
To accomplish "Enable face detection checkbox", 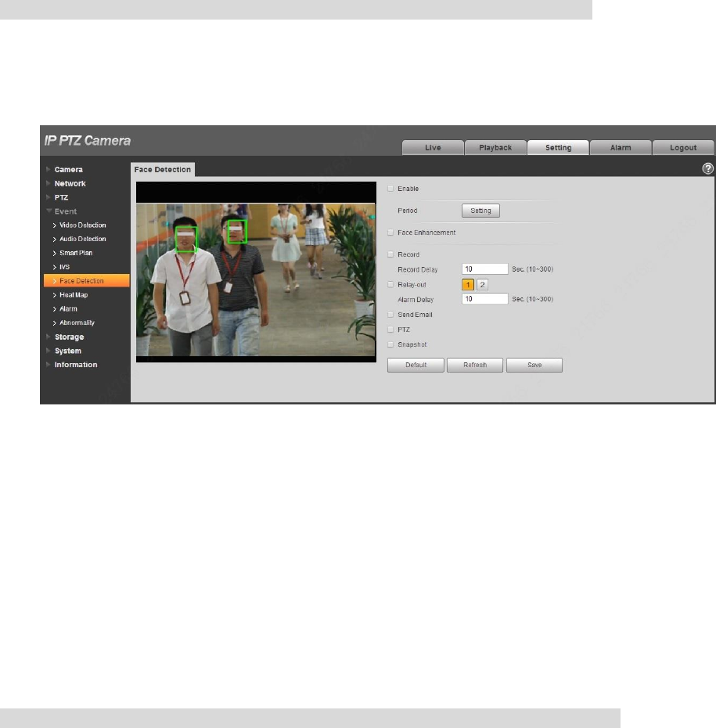I will (390, 189).
